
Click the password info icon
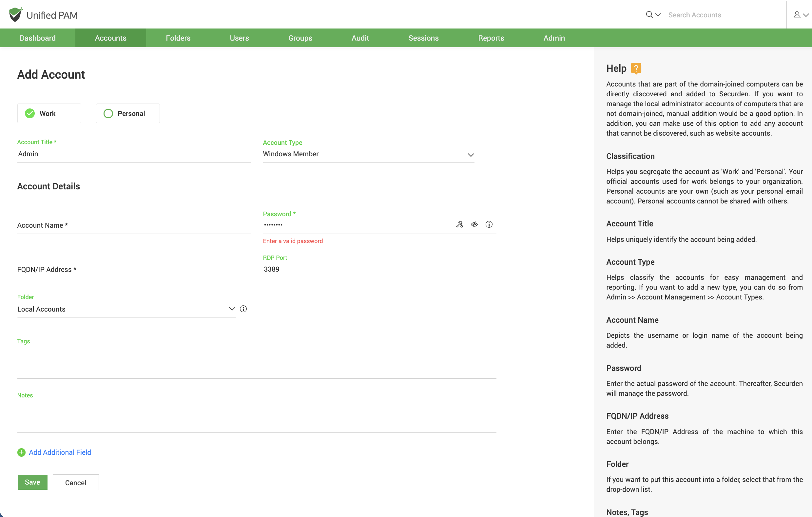(x=489, y=224)
